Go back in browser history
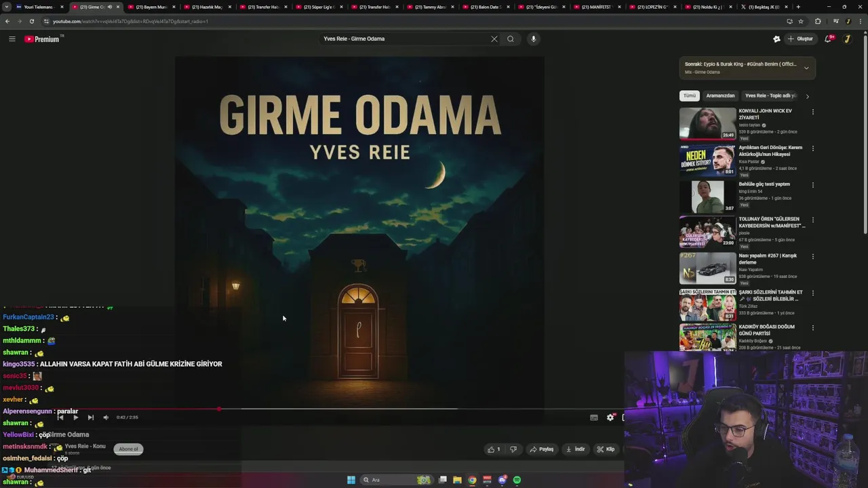The image size is (868, 488). click(x=7, y=21)
